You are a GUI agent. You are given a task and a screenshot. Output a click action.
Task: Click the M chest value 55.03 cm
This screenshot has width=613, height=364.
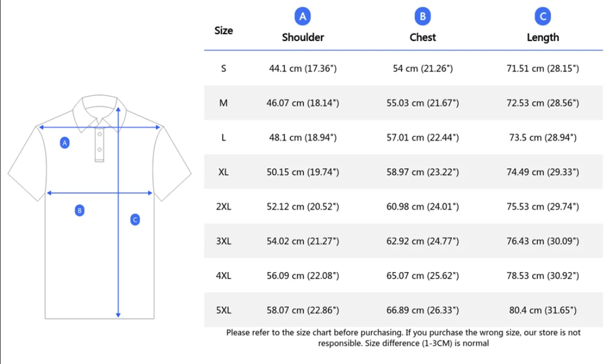(x=423, y=103)
